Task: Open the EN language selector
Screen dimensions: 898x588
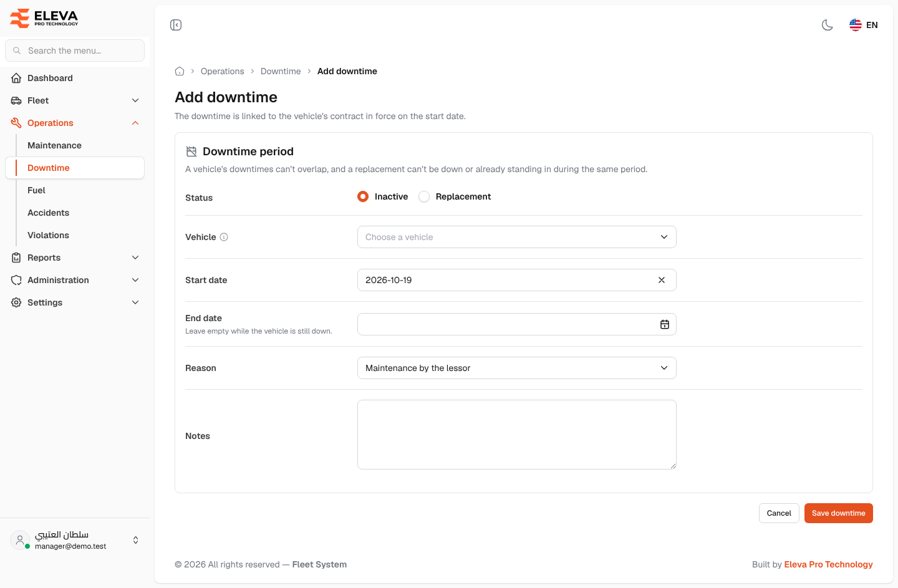Action: point(864,25)
